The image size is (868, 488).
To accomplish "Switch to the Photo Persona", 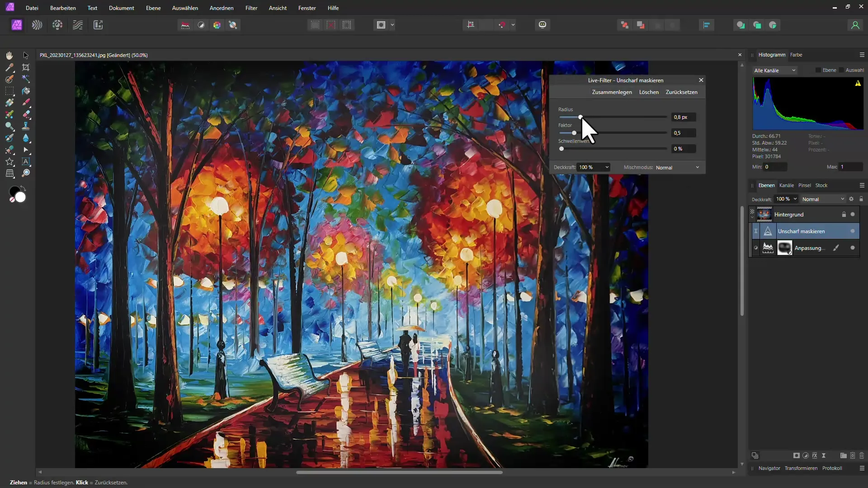I will (x=17, y=25).
